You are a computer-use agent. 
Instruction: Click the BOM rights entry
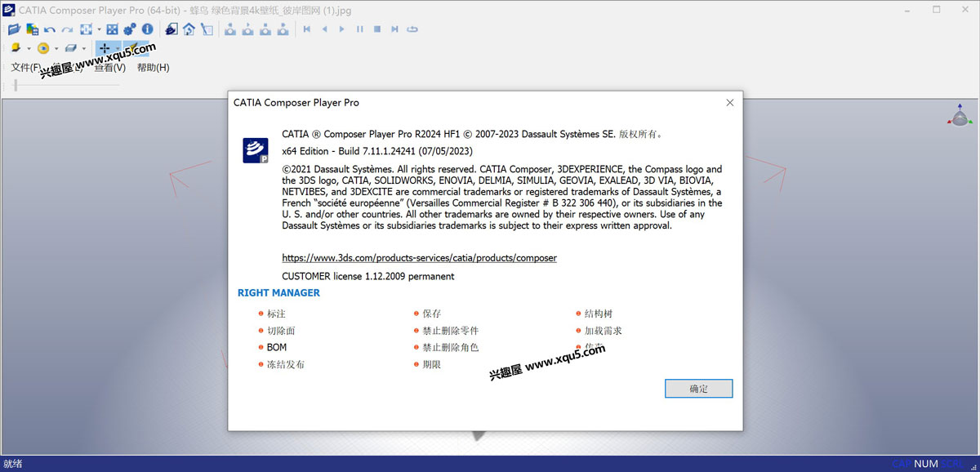277,347
